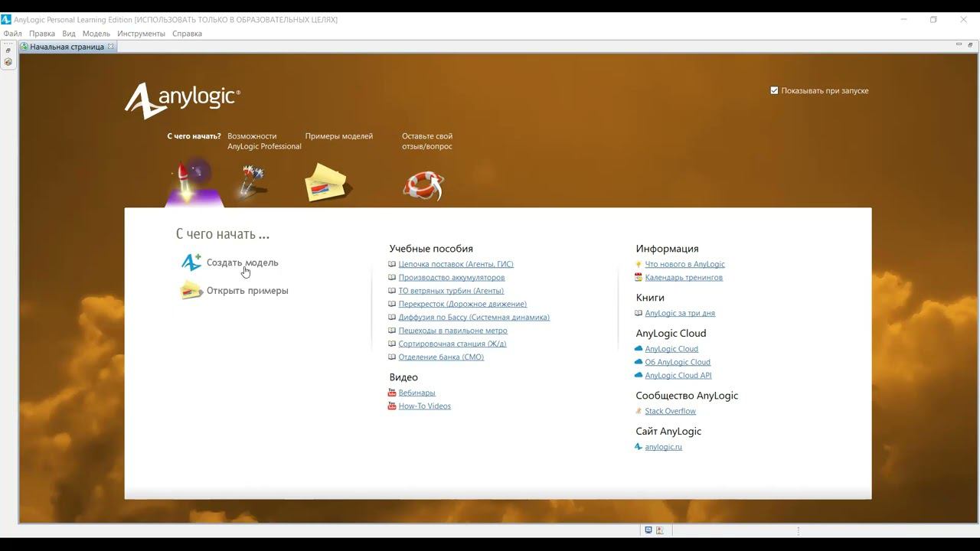Open Диффузия по Бассу tutorial
This screenshot has height=551, width=980.
474,317
